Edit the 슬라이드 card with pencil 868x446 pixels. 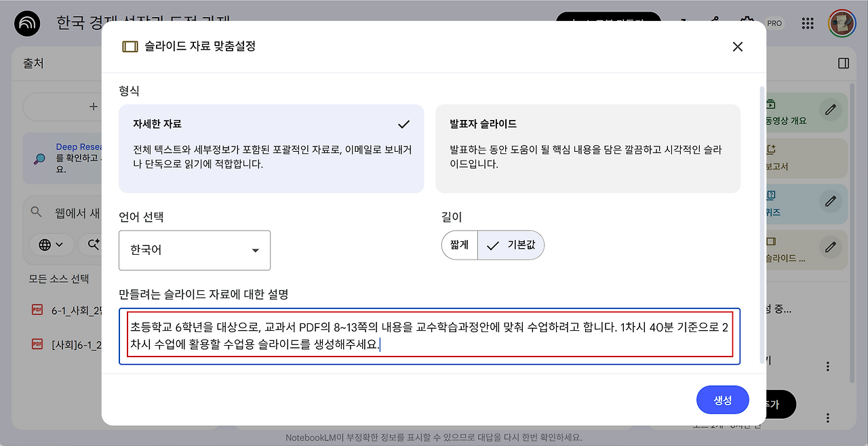click(831, 247)
